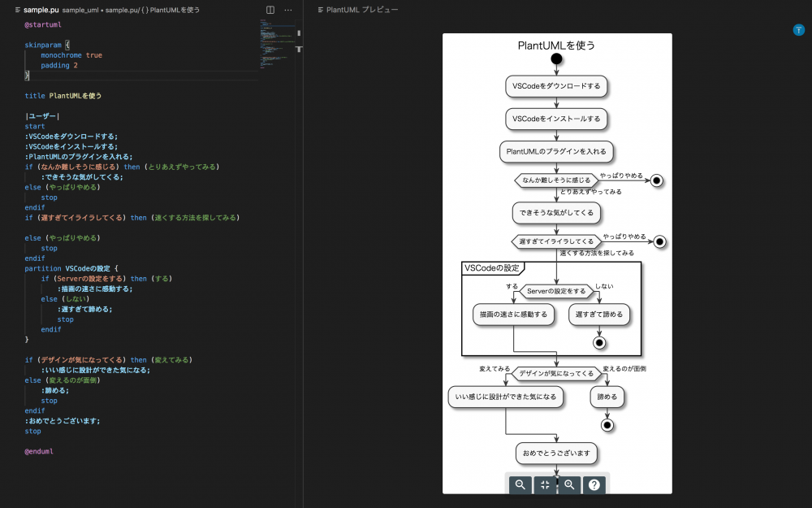
Task: Click the if (なんか難しそうに感じる) code line
Action: (x=122, y=167)
